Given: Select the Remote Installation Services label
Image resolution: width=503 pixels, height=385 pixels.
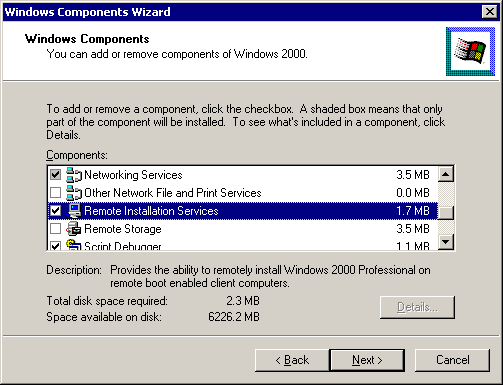Looking at the screenshot, I should click(151, 211).
